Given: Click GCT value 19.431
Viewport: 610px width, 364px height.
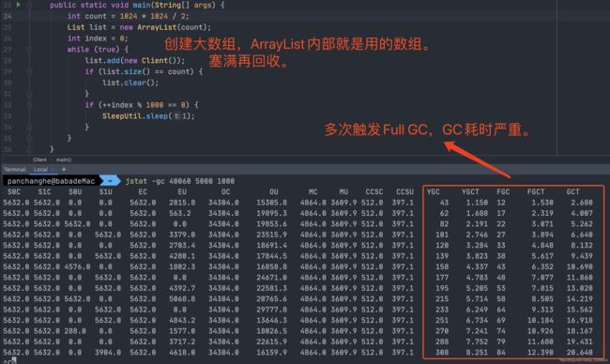Looking at the screenshot, I should (580, 341).
